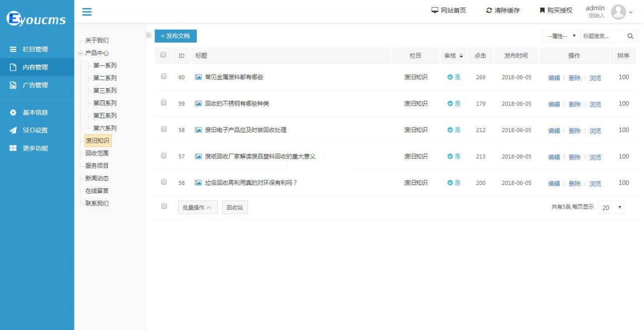The height and width of the screenshot is (330, 644).
Task: Open the 网站首页 link via its monitor icon
Action: 434,10
